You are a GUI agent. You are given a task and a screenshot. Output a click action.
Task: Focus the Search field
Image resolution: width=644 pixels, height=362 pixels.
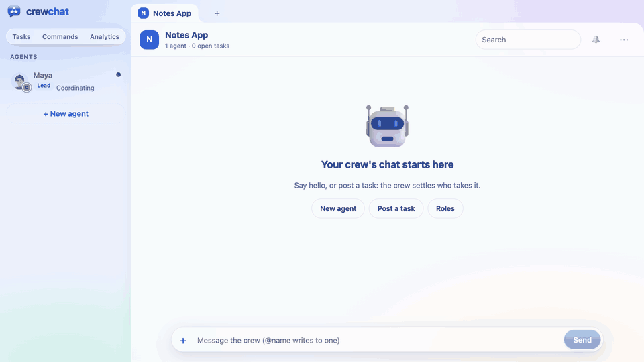point(528,40)
